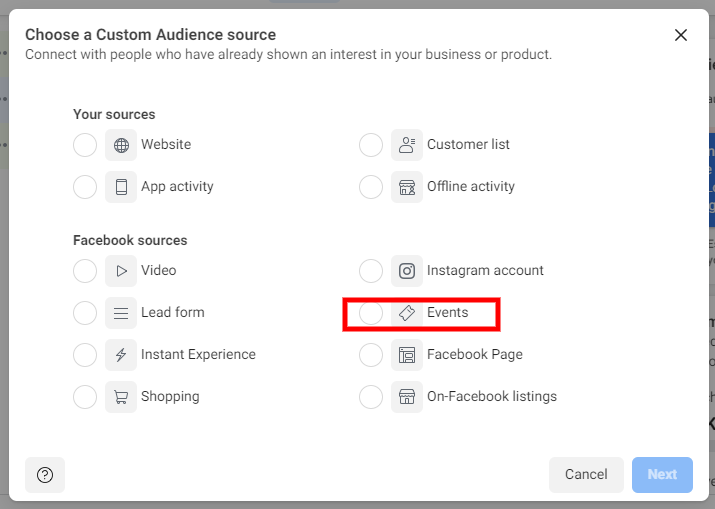This screenshot has width=715, height=509.
Task: Click the Lead form lines icon
Action: tap(121, 313)
